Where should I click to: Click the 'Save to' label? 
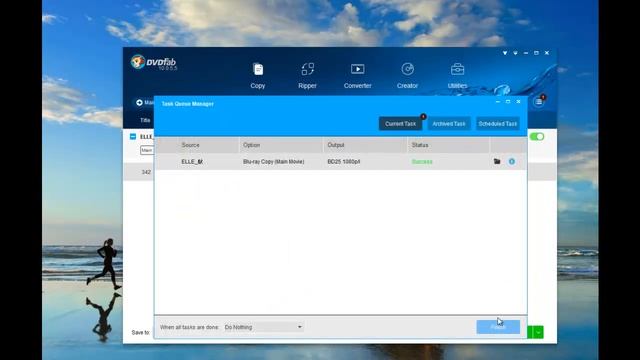(x=141, y=333)
